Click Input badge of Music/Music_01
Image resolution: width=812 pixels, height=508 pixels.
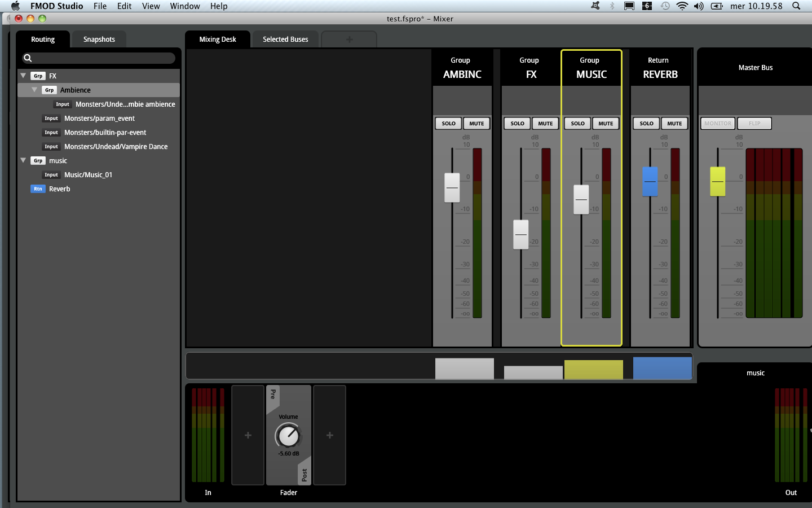(51, 174)
